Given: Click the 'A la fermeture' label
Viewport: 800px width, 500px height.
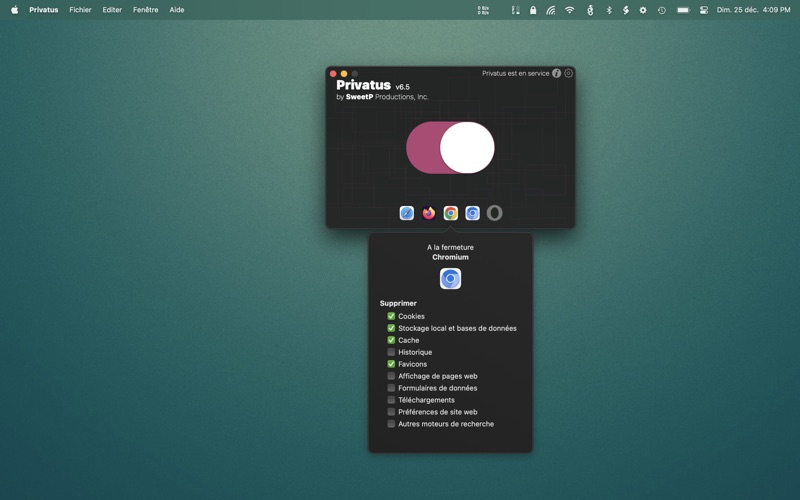Looking at the screenshot, I should [451, 247].
